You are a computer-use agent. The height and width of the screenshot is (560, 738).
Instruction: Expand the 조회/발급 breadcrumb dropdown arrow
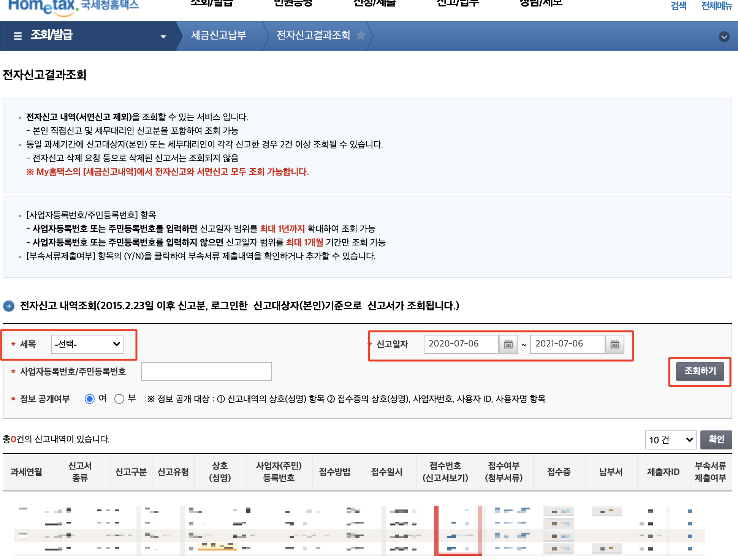(163, 36)
